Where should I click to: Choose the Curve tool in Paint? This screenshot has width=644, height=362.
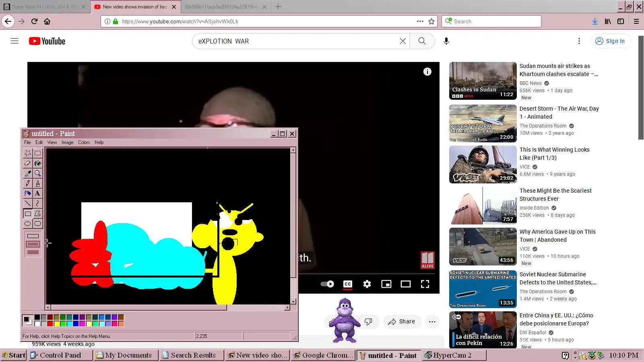pos(37,204)
